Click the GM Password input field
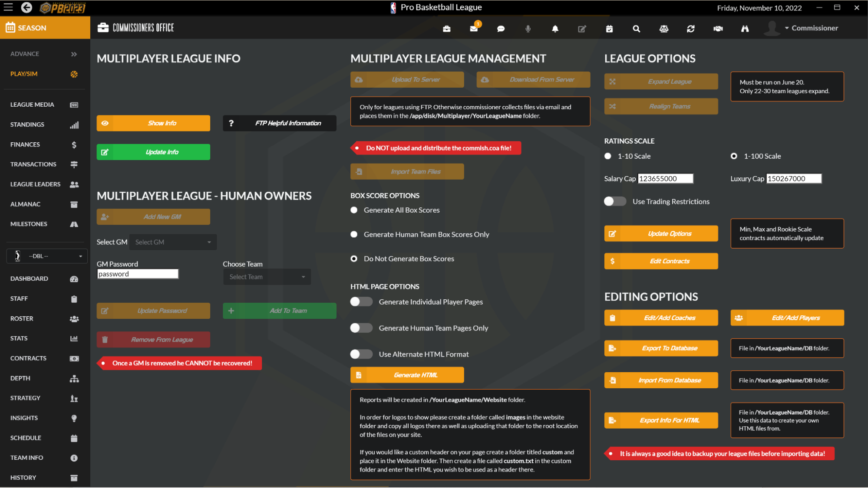 (x=138, y=274)
